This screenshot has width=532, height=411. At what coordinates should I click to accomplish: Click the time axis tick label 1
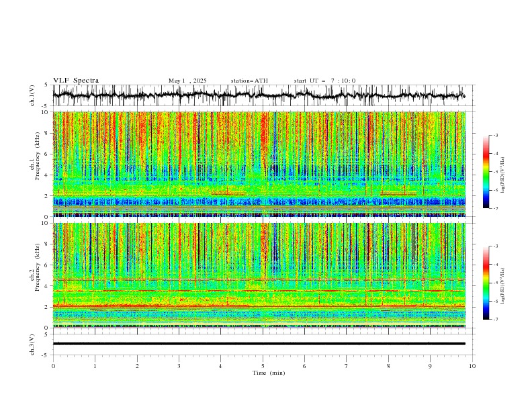point(95,366)
